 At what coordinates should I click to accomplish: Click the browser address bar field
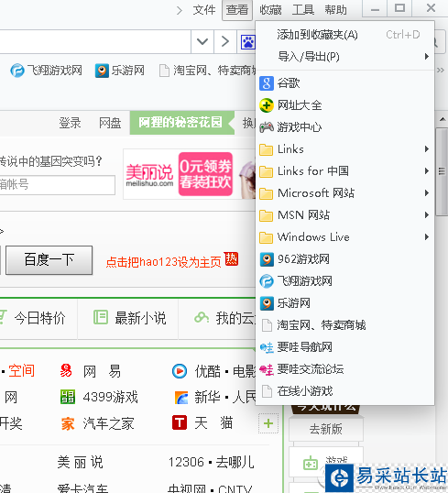click(95, 41)
